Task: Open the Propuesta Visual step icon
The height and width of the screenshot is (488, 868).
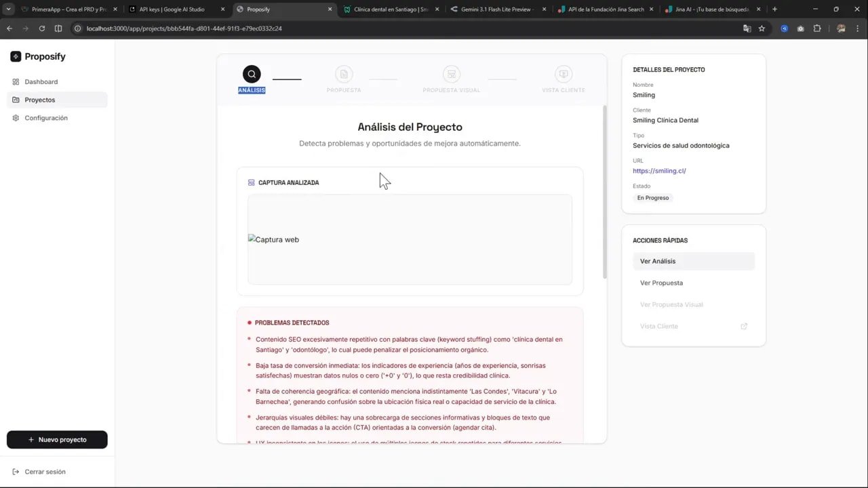Action: coord(451,74)
